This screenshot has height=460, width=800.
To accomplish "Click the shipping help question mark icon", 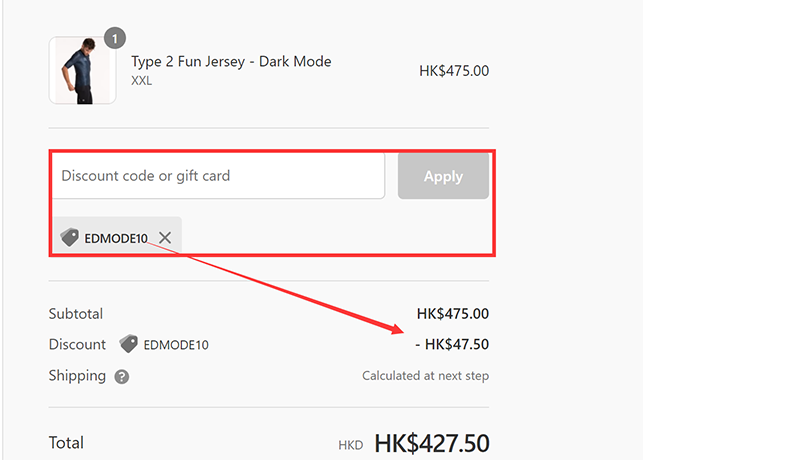I will (121, 377).
